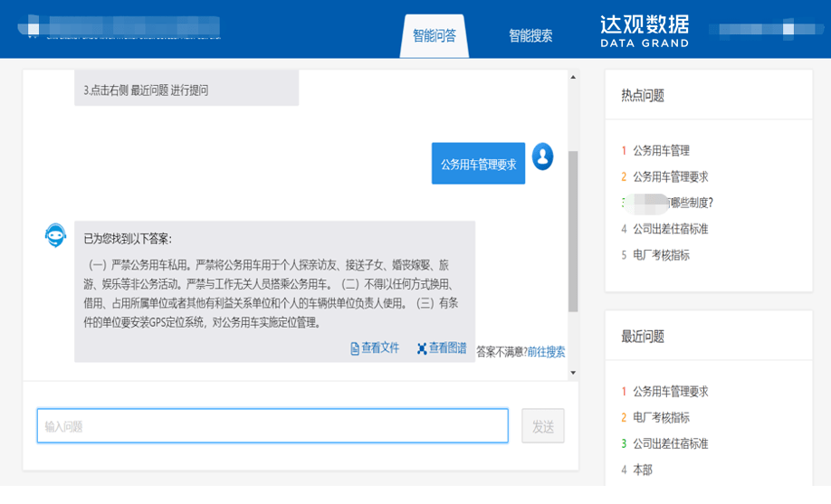Switch to the 智能问答 tab

coord(434,36)
